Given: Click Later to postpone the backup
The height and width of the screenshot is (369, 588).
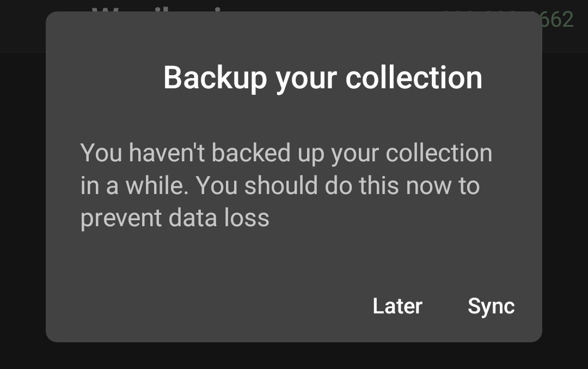Looking at the screenshot, I should point(396,306).
